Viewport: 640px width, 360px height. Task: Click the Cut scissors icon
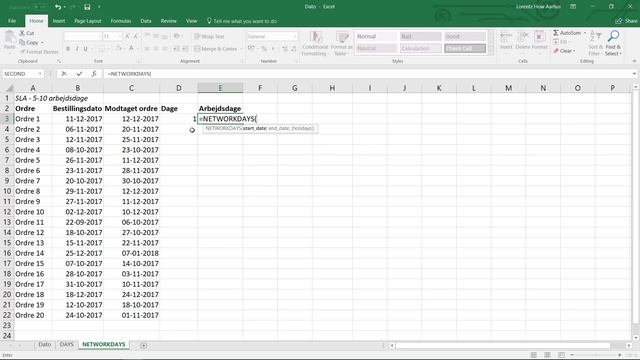click(x=22, y=33)
